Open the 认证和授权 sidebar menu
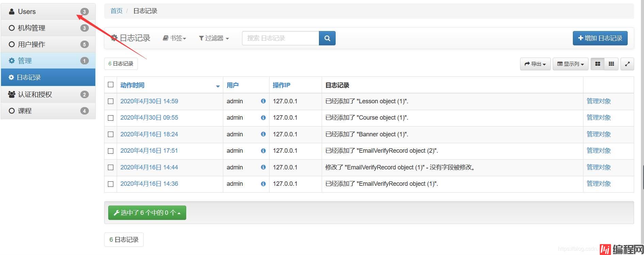644x255 pixels. coord(48,94)
